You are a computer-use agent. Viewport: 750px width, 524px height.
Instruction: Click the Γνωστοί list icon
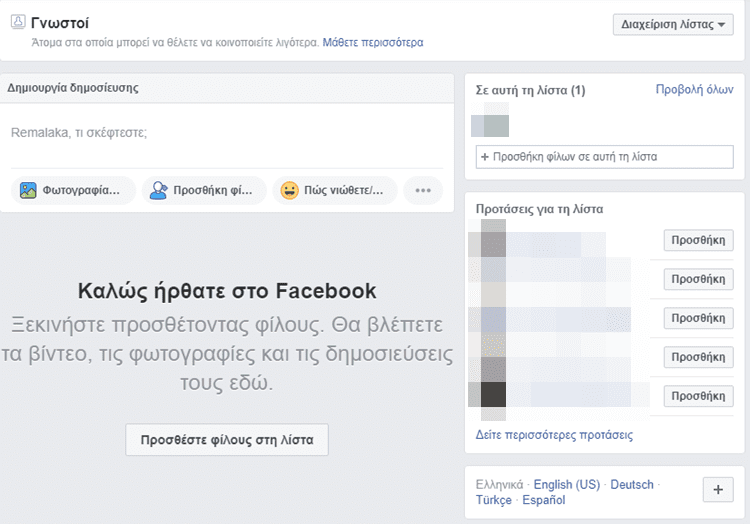(18, 22)
